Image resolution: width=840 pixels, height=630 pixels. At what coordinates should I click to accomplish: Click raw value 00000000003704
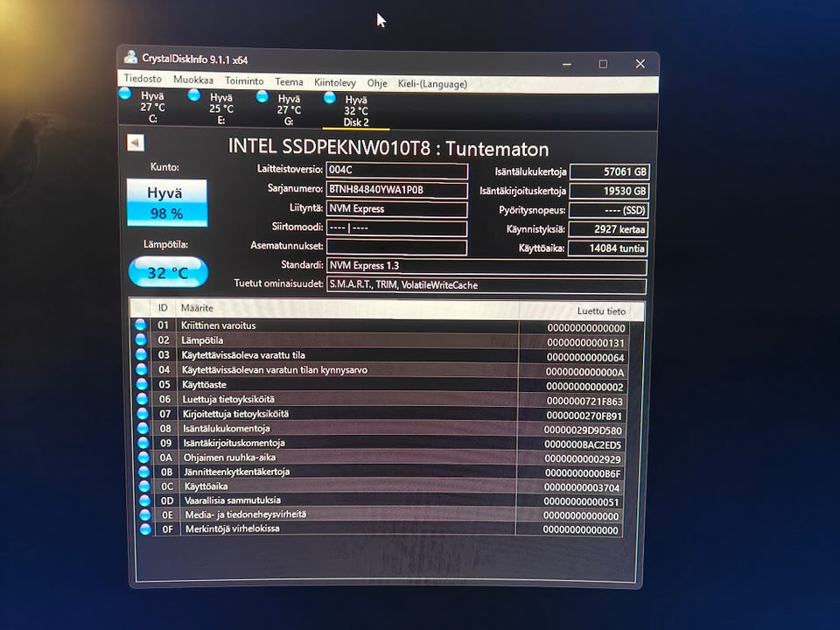pos(582,487)
